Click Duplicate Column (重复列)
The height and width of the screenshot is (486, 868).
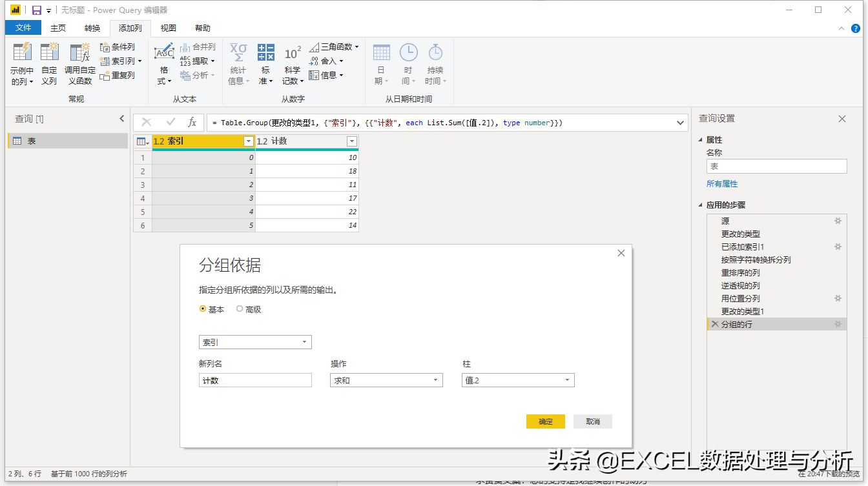click(x=118, y=76)
